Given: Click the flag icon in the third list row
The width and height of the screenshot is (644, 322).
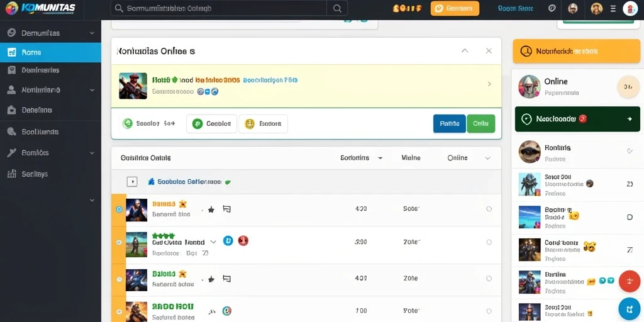Looking at the screenshot, I should (226, 279).
